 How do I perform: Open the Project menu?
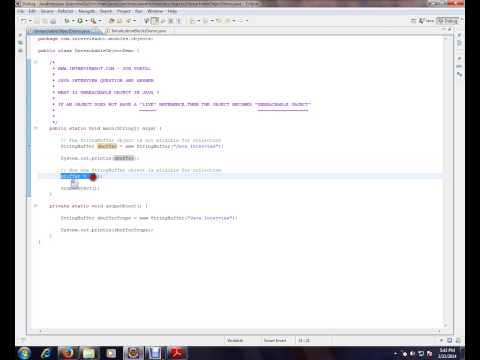coord(124,11)
